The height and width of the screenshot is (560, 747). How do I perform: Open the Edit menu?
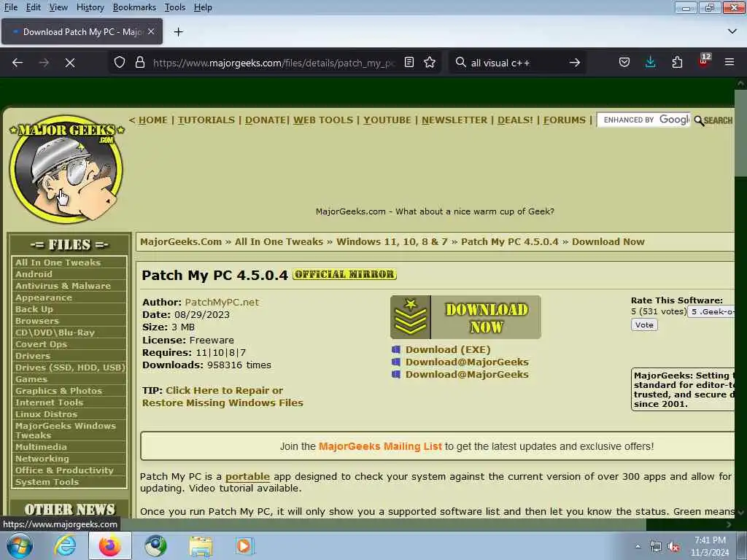click(33, 7)
